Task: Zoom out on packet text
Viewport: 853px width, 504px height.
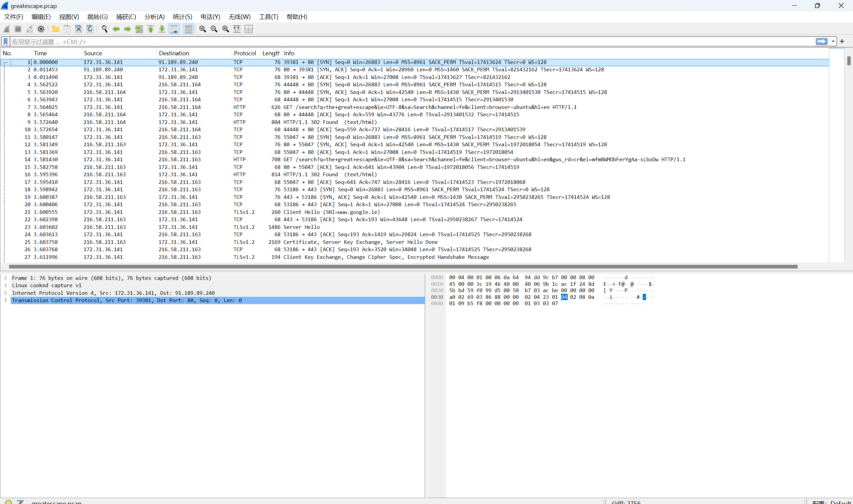Action: tap(214, 29)
